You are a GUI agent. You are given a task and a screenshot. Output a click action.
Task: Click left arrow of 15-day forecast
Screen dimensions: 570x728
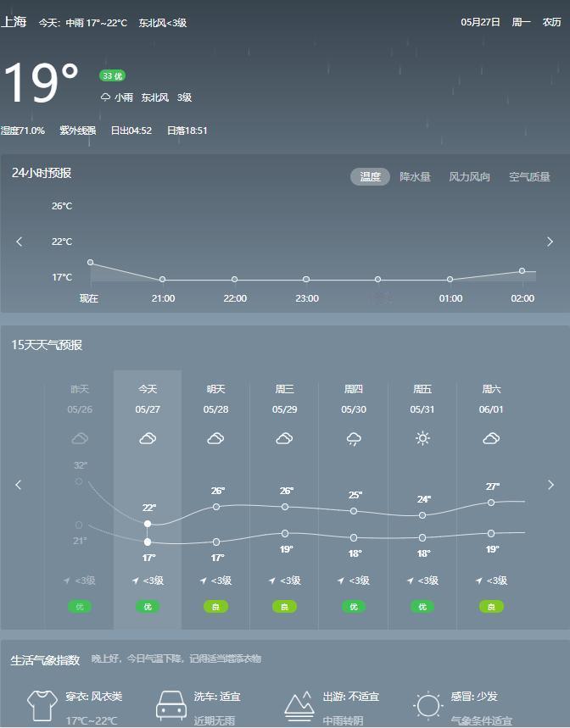(19, 485)
